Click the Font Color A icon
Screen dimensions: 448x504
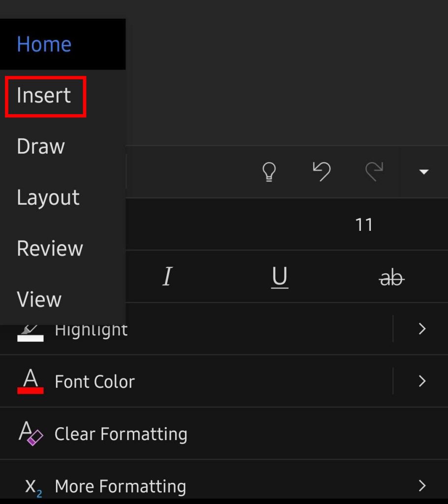tap(30, 381)
